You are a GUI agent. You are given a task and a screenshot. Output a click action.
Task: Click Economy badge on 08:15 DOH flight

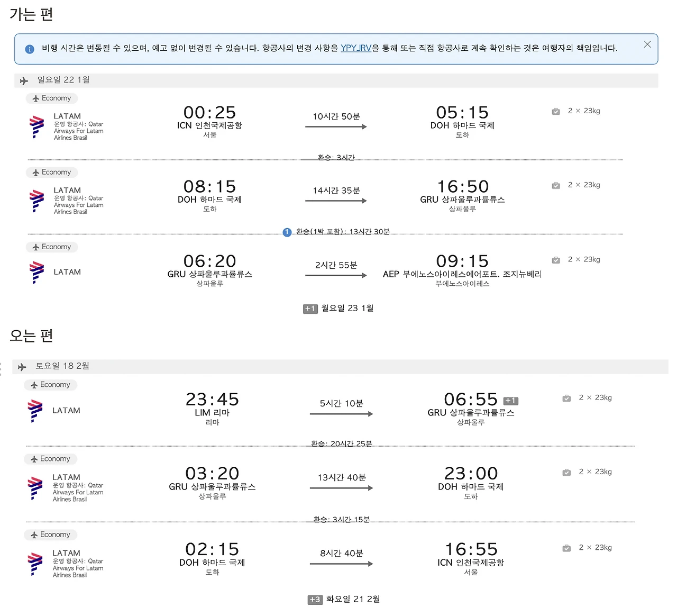(52, 173)
